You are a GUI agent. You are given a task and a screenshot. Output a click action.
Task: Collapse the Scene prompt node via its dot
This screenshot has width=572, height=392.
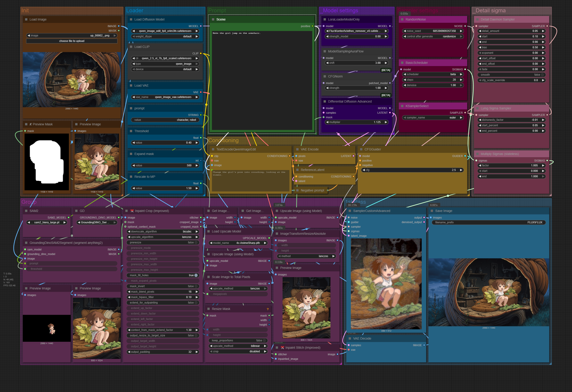[213, 19]
